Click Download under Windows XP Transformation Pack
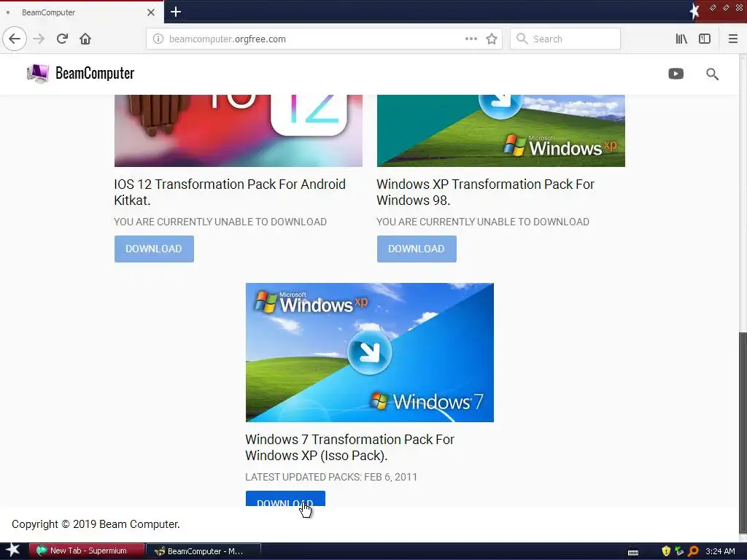Screen dimensions: 747x560 coord(417,249)
